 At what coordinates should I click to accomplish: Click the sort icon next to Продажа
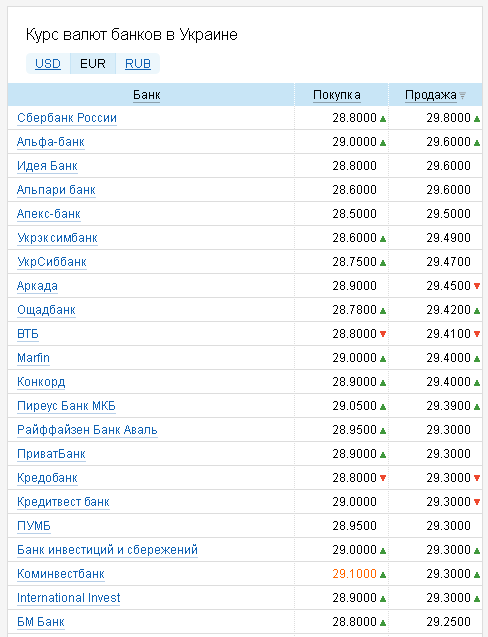coord(462,95)
